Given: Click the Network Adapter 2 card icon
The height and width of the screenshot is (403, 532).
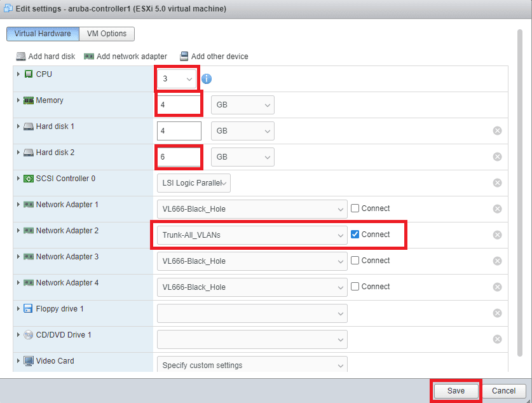Looking at the screenshot, I should (29, 231).
